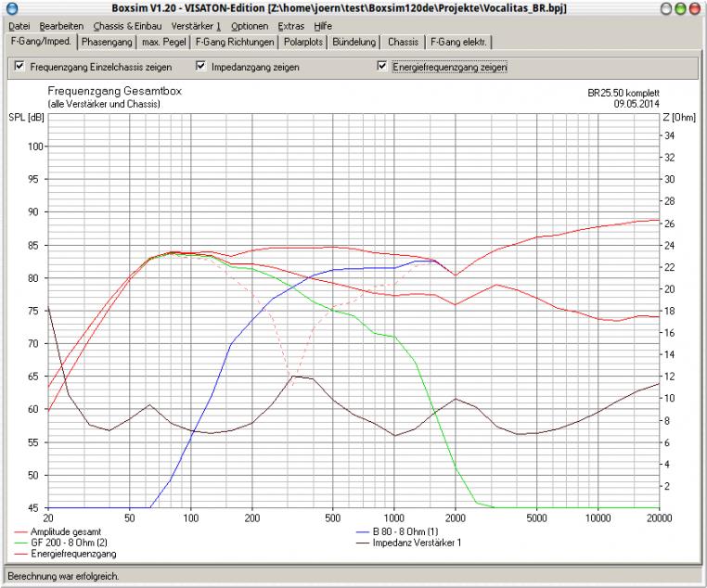707x588 pixels.
Task: Click the 100 dB SPL axis value
Action: (35, 147)
